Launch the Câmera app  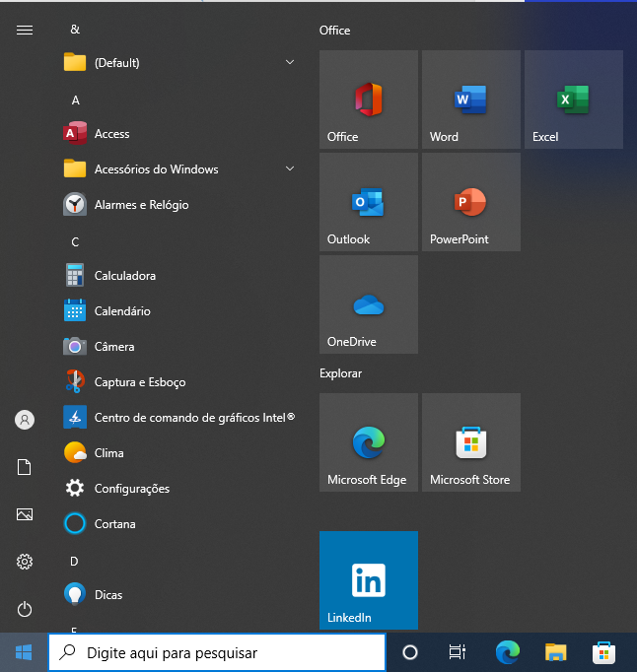click(x=178, y=346)
